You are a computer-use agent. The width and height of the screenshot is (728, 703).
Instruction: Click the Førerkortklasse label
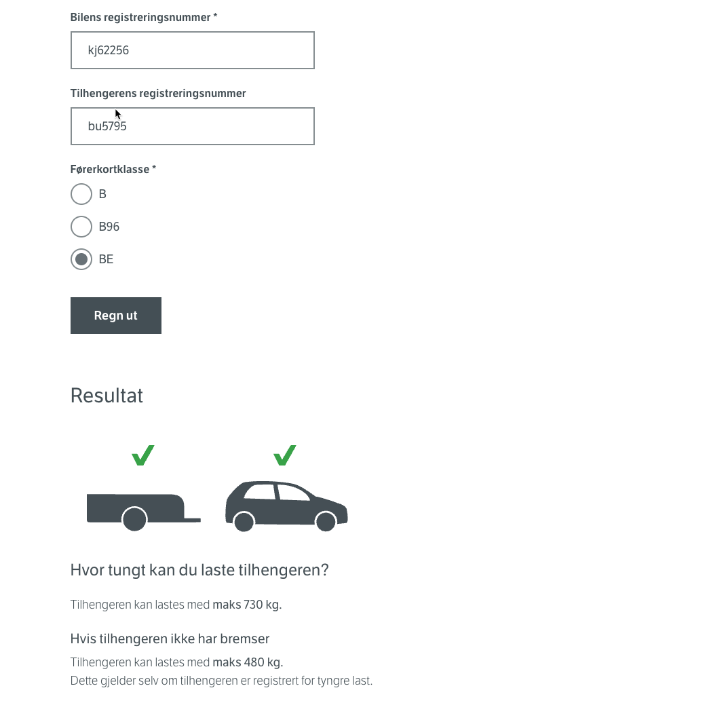113,170
